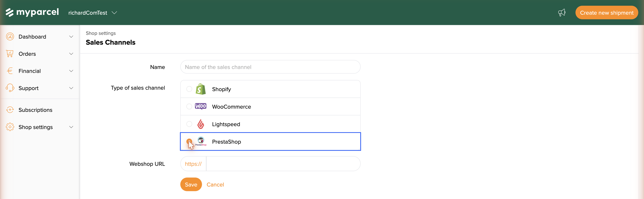The height and width of the screenshot is (199, 644).
Task: Click the Lightspeed label text
Action: pyautogui.click(x=226, y=124)
